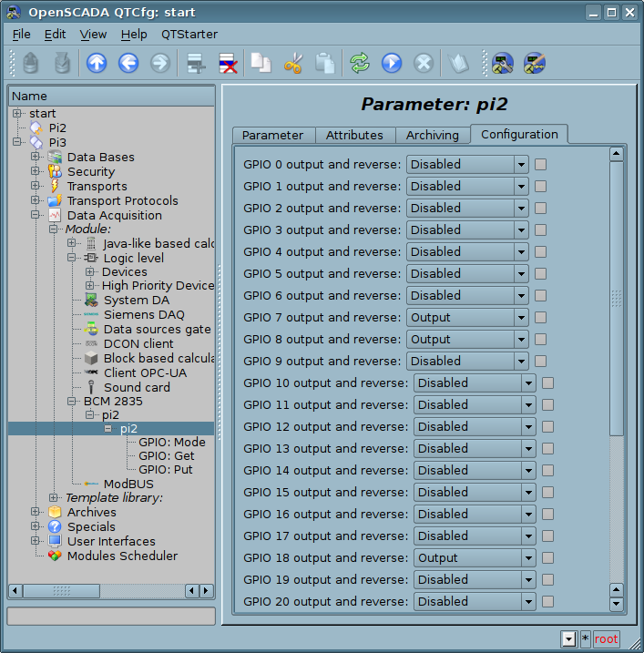644x653 pixels.
Task: Click the tree panel horizontal scrollbar handle
Action: click(62, 591)
